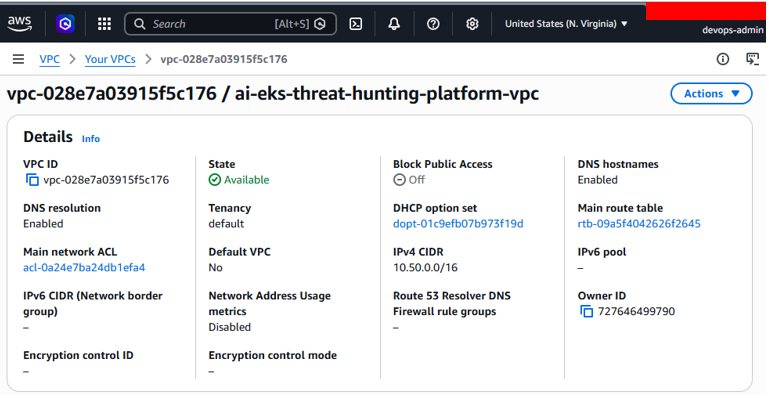The height and width of the screenshot is (398, 769).
Task: Open the services grid menu icon
Action: [104, 24]
